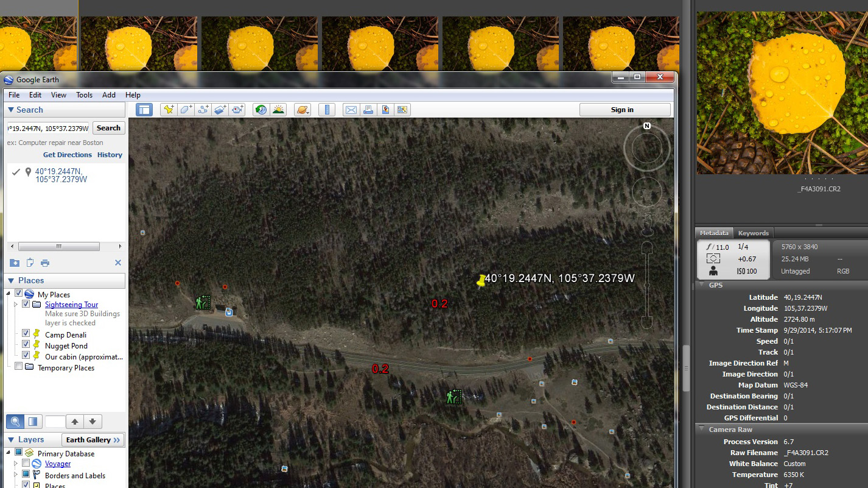
Task: Move selected place up with arrow button
Action: pyautogui.click(x=75, y=421)
